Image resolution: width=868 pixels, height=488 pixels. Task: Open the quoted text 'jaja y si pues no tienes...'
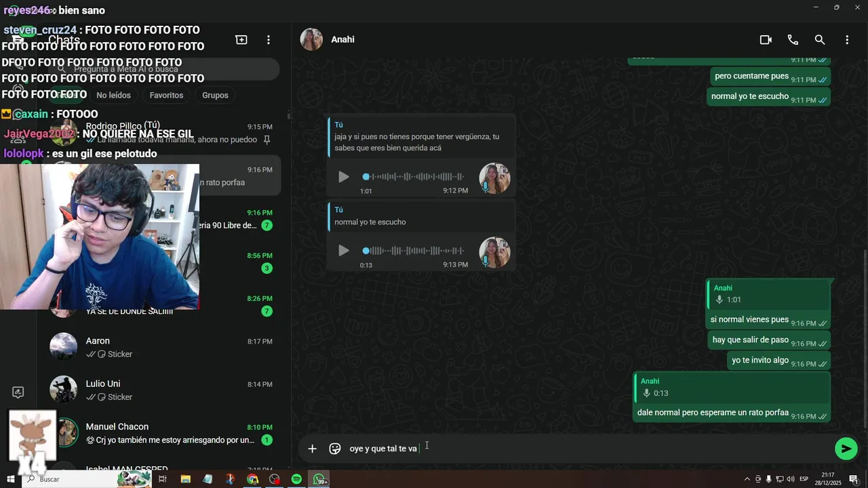[421, 136]
